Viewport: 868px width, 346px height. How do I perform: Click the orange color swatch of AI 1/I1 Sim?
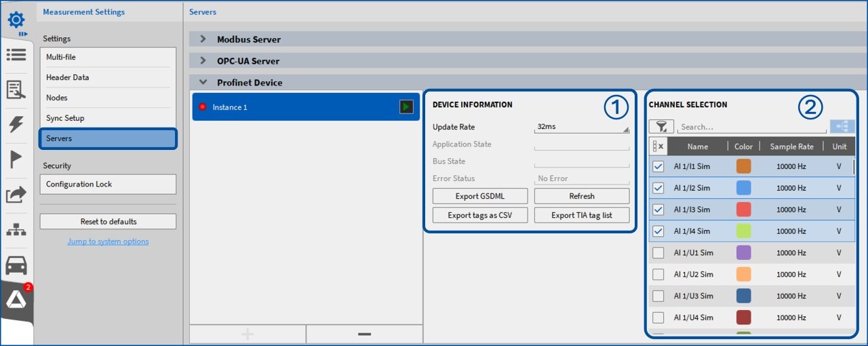(x=744, y=166)
